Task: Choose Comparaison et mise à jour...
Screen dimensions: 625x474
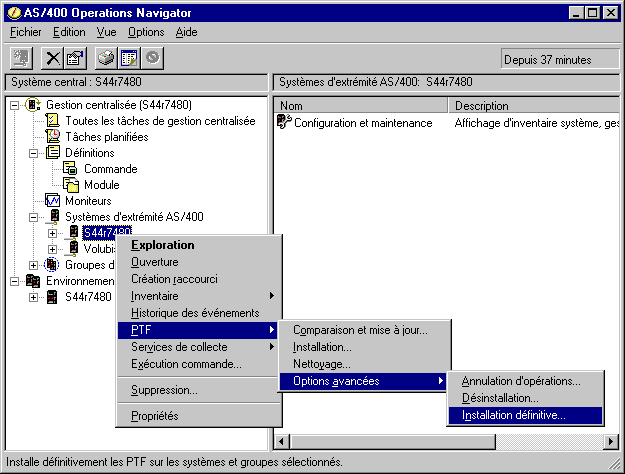Action: [x=364, y=330]
